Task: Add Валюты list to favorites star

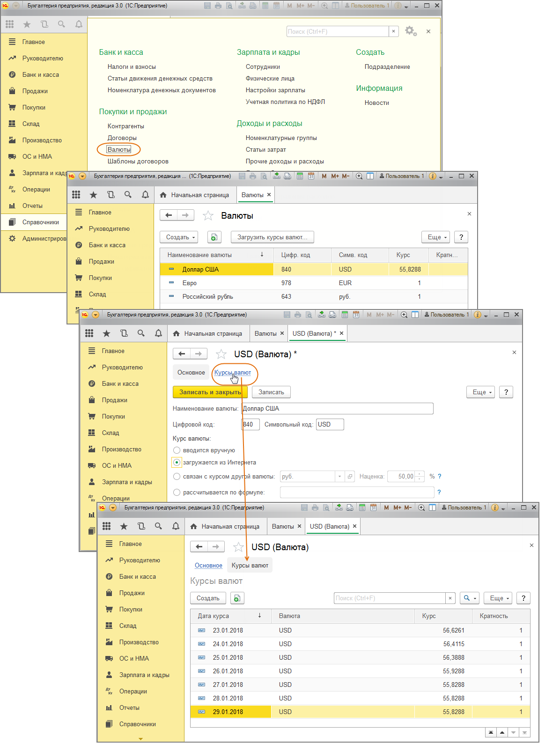Action: (208, 215)
